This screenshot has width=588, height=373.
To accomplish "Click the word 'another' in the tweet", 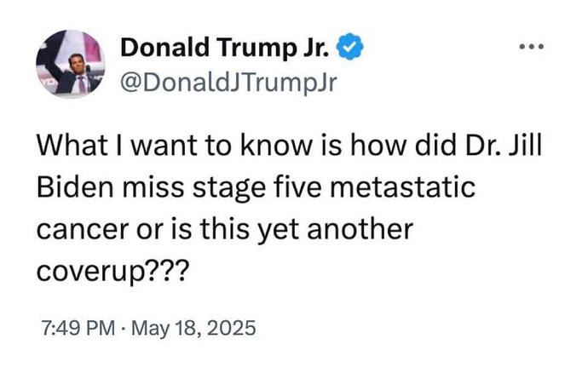I will pyautogui.click(x=360, y=229).
